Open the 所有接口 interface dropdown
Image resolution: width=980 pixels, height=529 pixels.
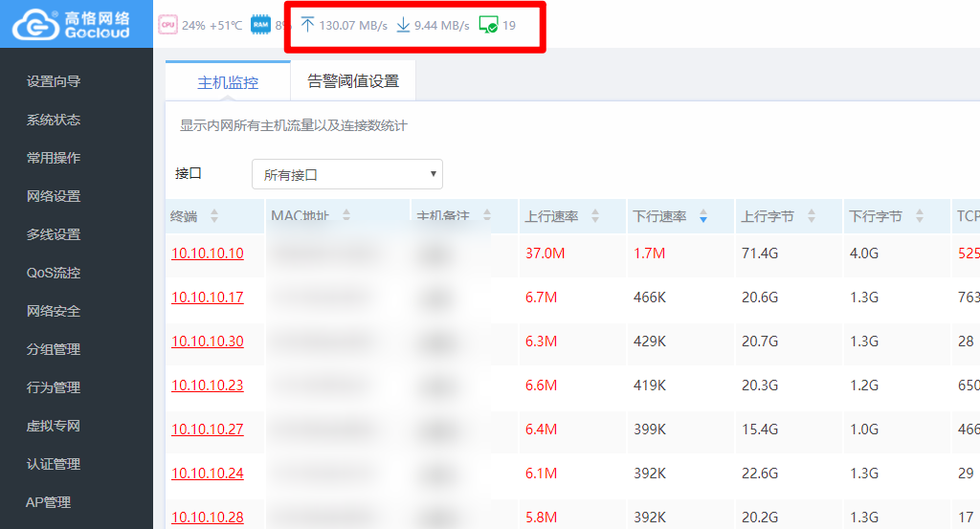pos(346,174)
